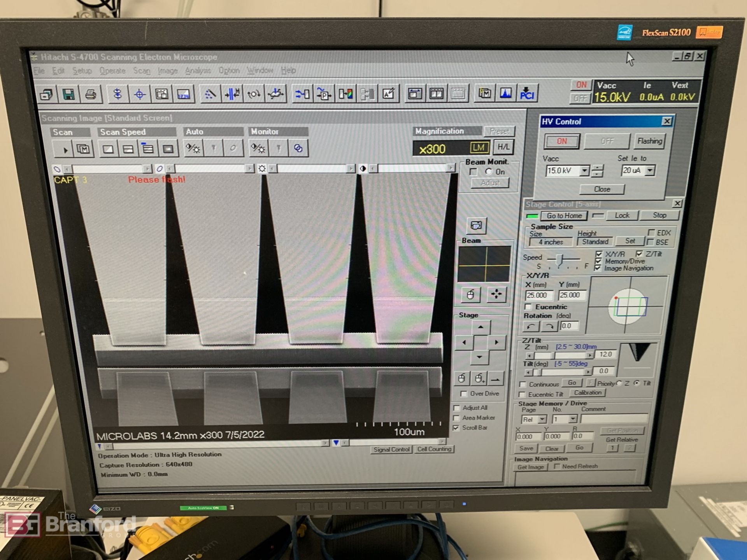Select the Z priority radio button
The width and height of the screenshot is (747, 560).
[x=619, y=383]
